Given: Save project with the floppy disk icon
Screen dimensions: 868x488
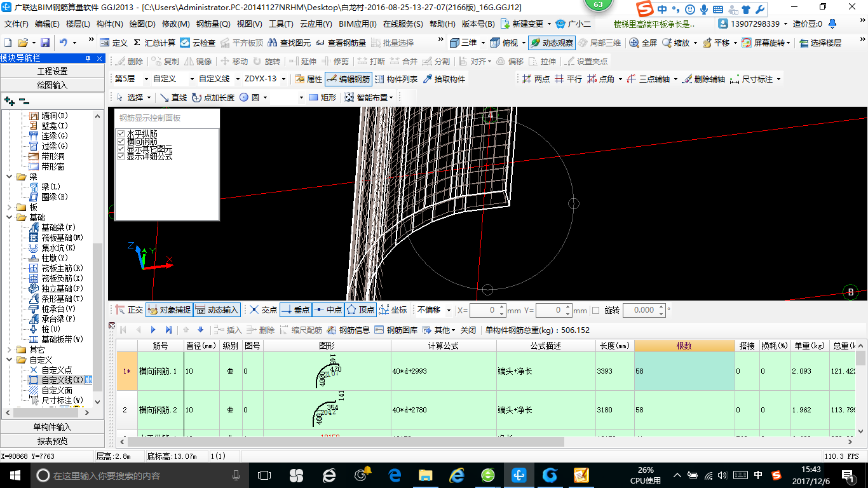Looking at the screenshot, I should pyautogui.click(x=45, y=43).
